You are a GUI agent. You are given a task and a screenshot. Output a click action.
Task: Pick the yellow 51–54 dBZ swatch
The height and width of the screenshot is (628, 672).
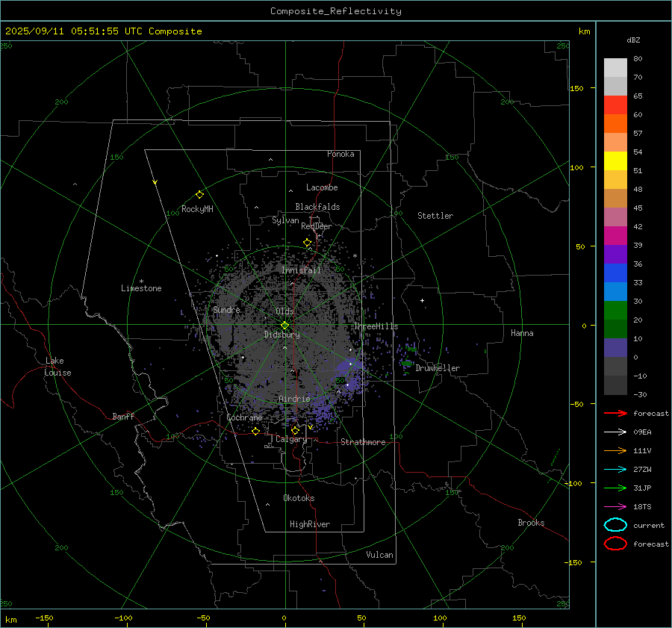click(x=615, y=161)
